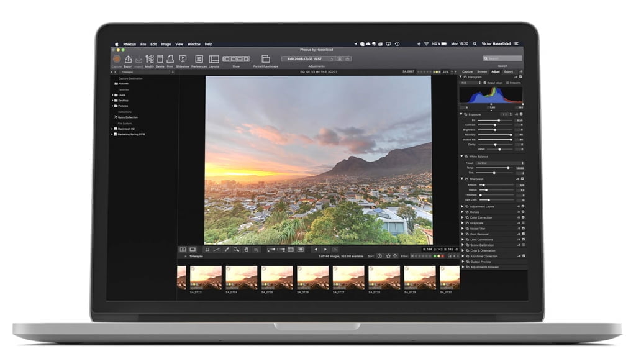Screen dimensions: 636x364
Task: Sort thumbnails by time clock icon
Action: [x=379, y=256]
